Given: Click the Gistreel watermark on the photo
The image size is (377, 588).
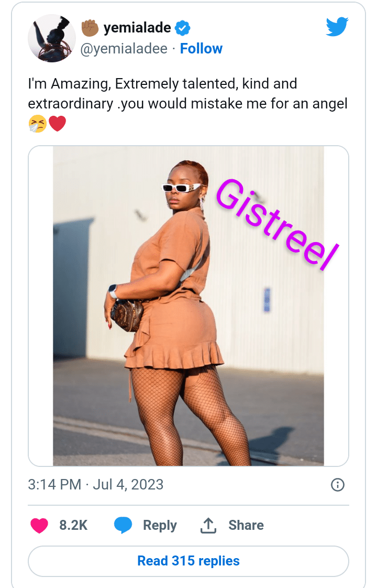Looking at the screenshot, I should pyautogui.click(x=278, y=224).
